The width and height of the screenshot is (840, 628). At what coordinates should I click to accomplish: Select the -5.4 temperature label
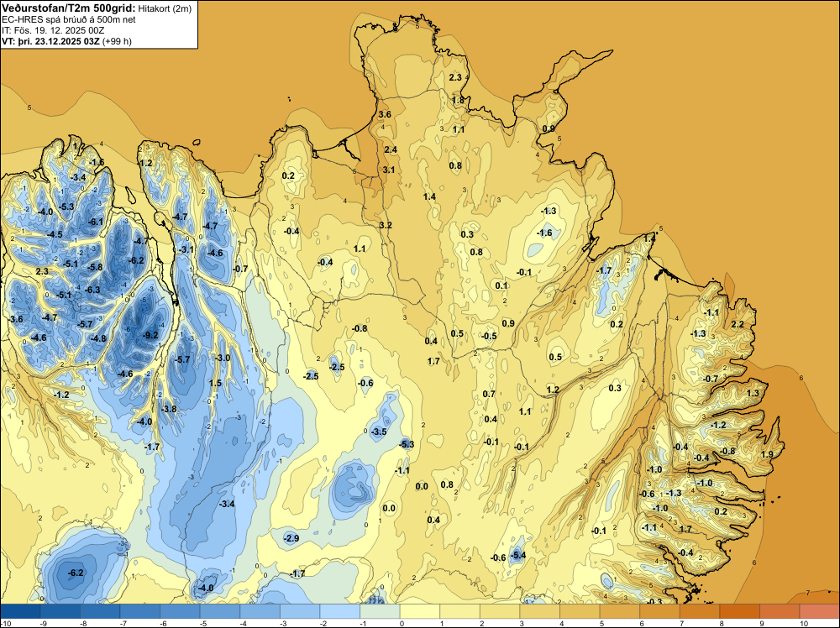coord(517,555)
